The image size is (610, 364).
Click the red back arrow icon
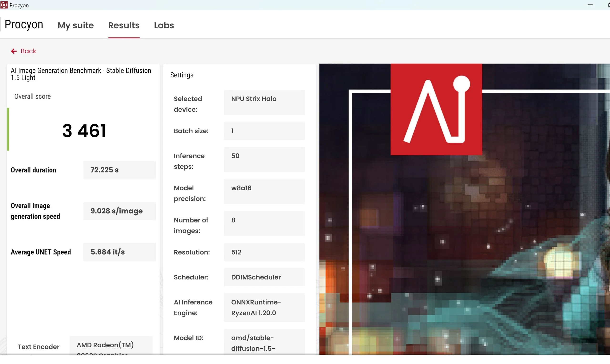(x=14, y=51)
